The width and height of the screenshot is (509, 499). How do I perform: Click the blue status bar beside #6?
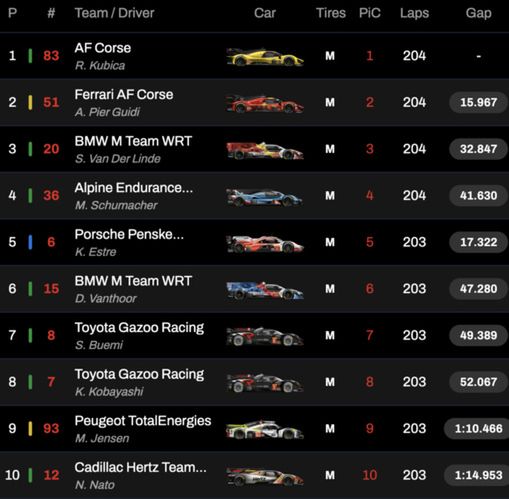click(x=30, y=242)
